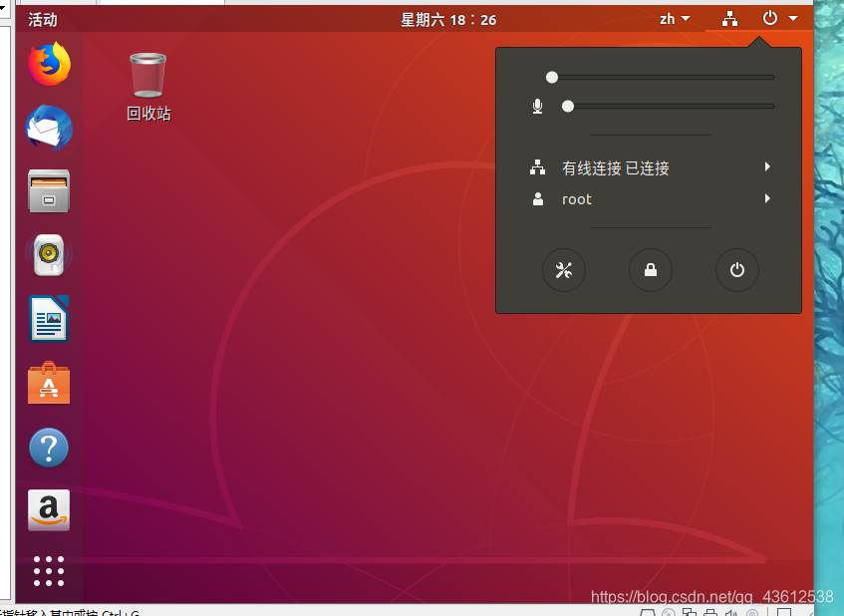Image resolution: width=844 pixels, height=616 pixels.
Task: Open the Show Applications grid
Action: (x=49, y=571)
